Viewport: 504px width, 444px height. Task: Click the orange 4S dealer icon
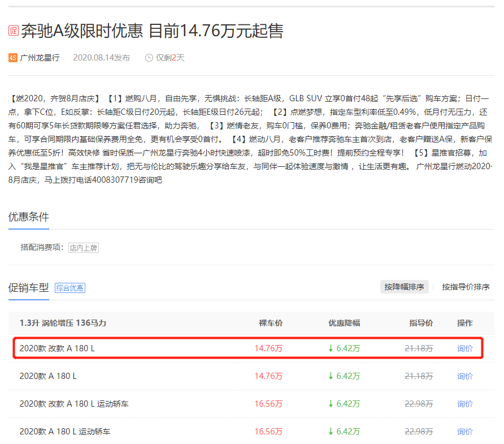click(x=13, y=58)
